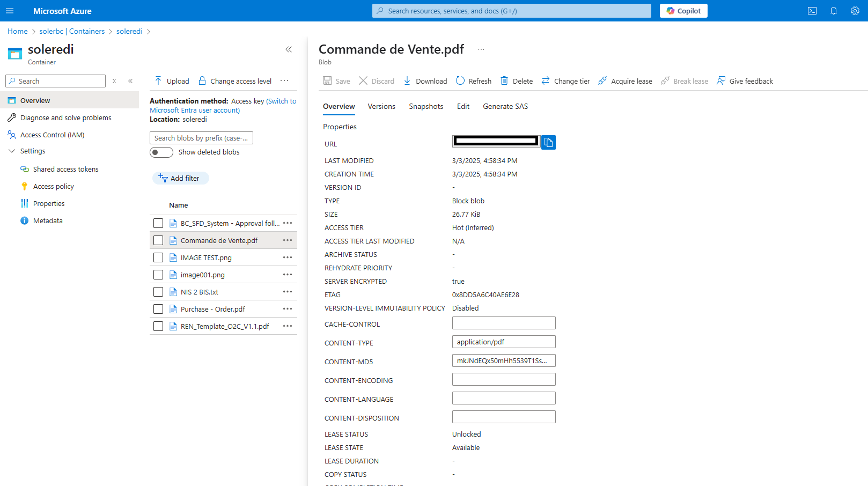This screenshot has height=486, width=868.
Task: Delete the selected blob
Action: [x=517, y=81]
